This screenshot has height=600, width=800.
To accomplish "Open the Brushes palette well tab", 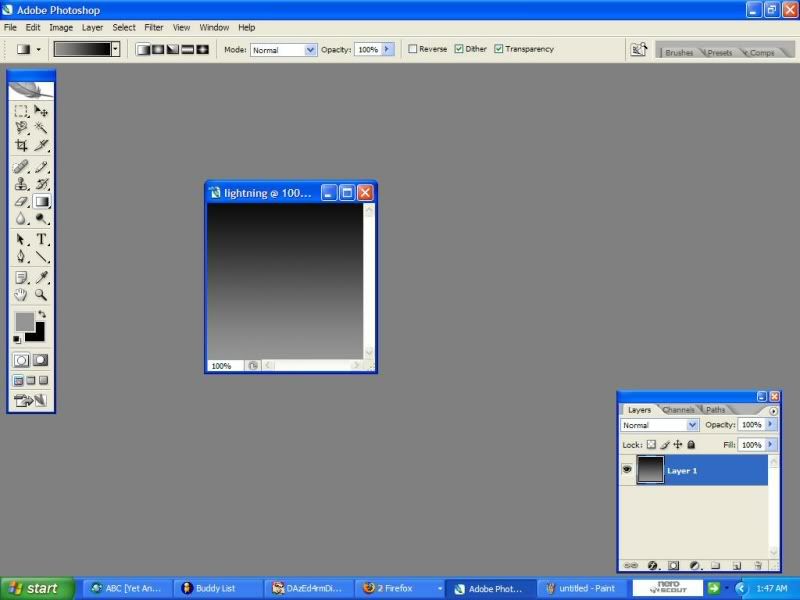I will coord(679,53).
